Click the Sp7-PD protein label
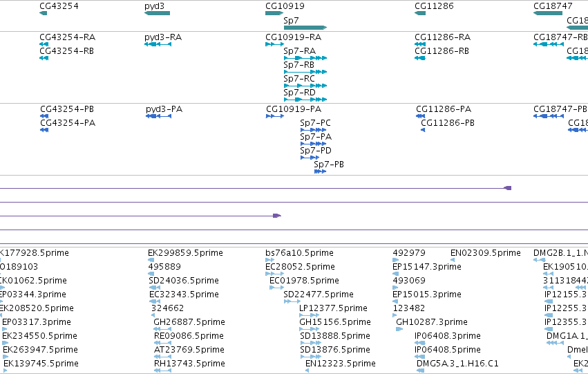The height and width of the screenshot is (374, 588). coord(316,151)
